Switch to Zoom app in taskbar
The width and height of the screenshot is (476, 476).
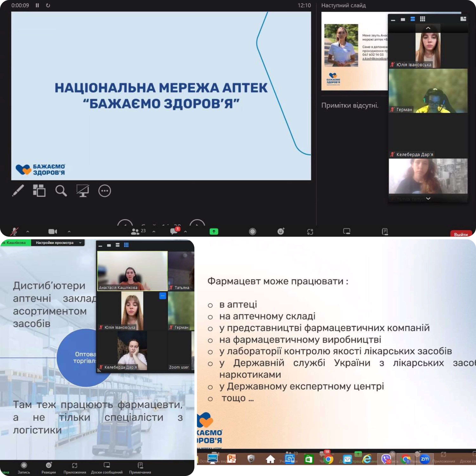[424, 459]
